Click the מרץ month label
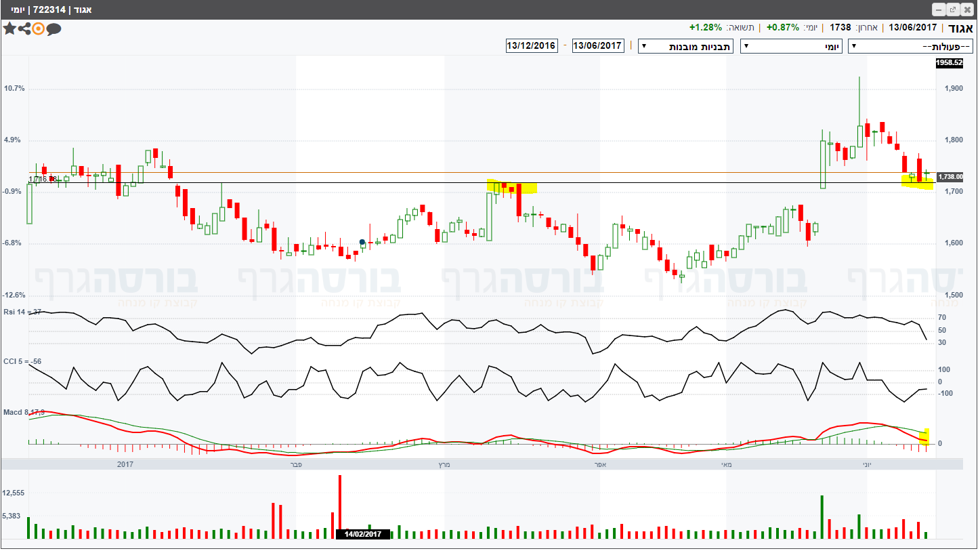980x551 pixels. tap(443, 464)
